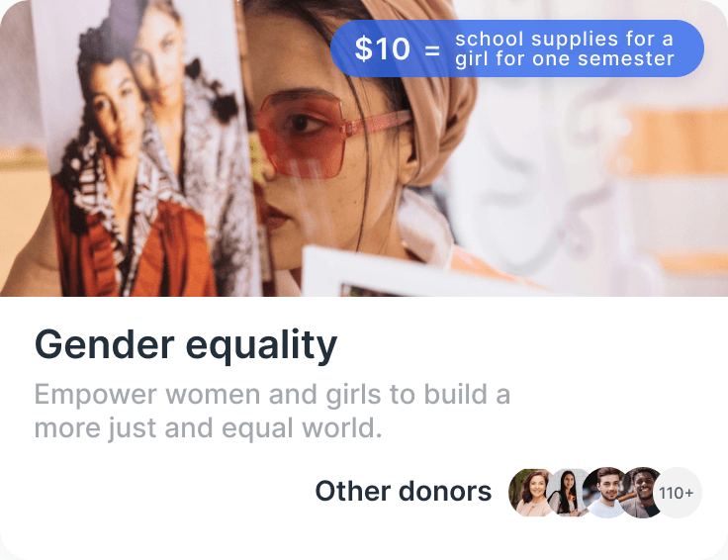Screen dimensions: 728x560
Task: Select the "more just and equal world." line
Action: tap(208, 428)
